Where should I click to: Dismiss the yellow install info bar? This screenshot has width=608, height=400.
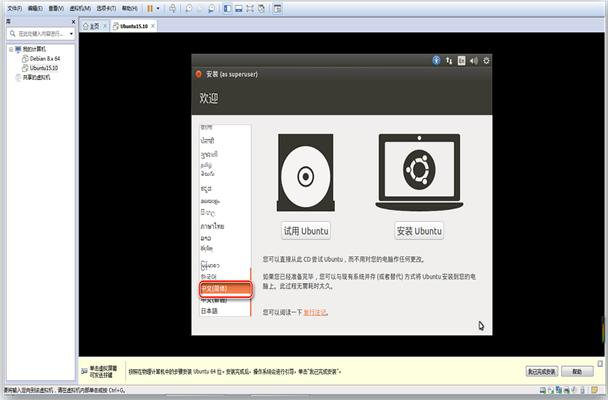pos(600,364)
